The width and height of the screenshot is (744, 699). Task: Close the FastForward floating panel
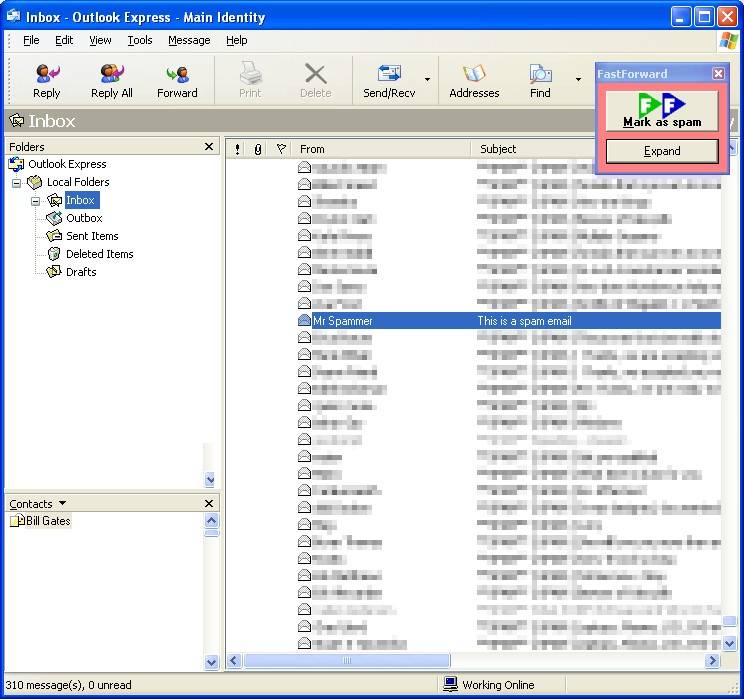point(718,74)
